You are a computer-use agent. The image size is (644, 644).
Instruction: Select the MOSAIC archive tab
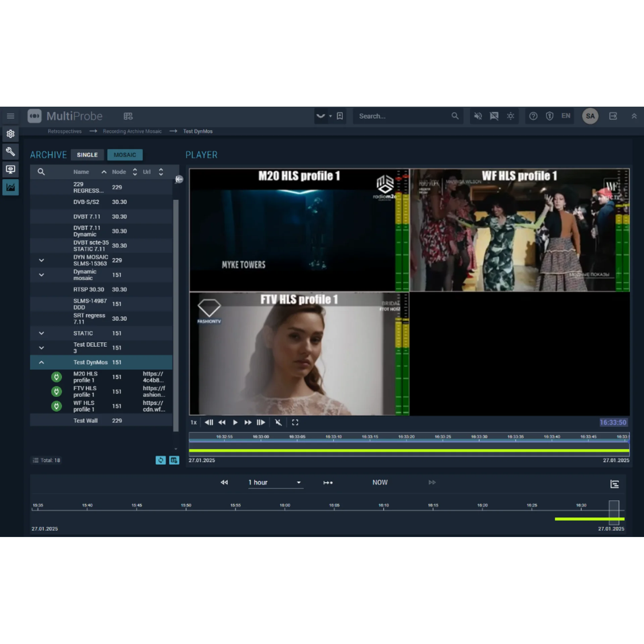pos(125,155)
